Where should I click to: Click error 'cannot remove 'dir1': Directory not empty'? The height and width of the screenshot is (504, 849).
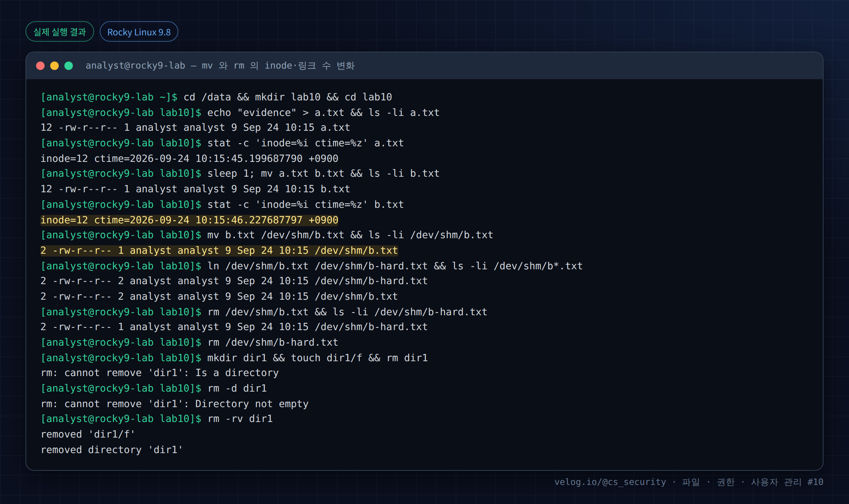(x=175, y=404)
